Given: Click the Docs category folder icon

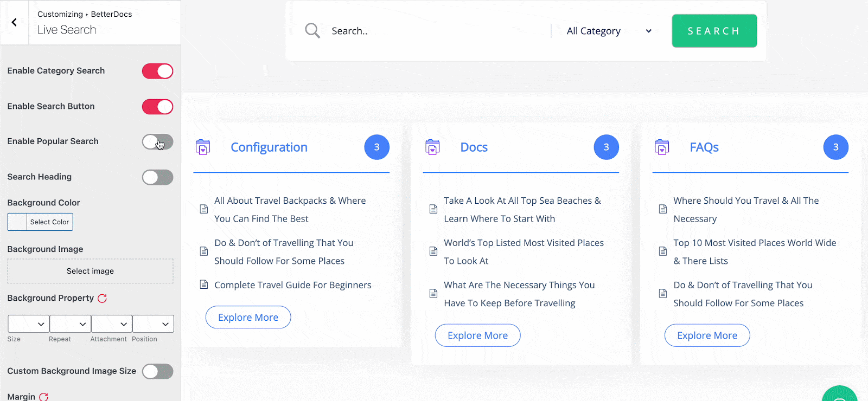Looking at the screenshot, I should point(432,147).
